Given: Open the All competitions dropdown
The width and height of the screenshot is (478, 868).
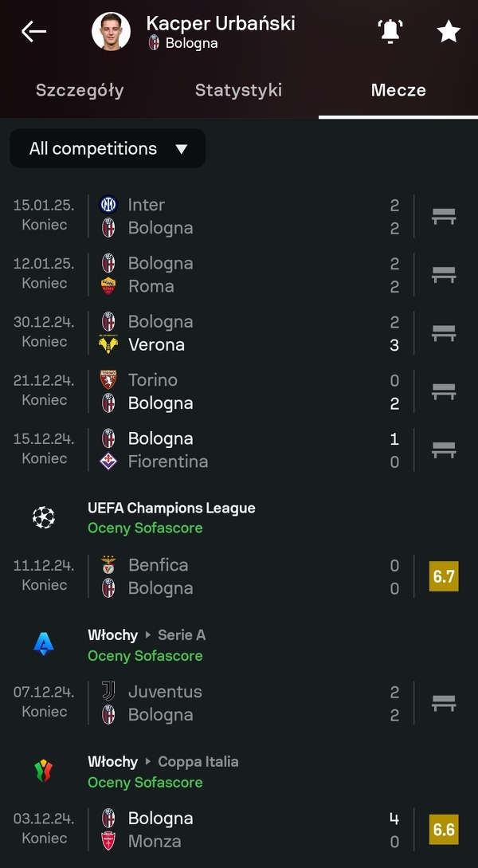Looking at the screenshot, I should 108,149.
